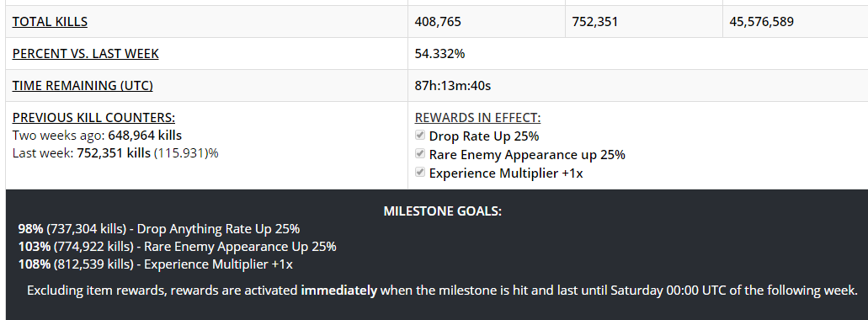Click the MILESTONE GOALS heading

(x=442, y=211)
